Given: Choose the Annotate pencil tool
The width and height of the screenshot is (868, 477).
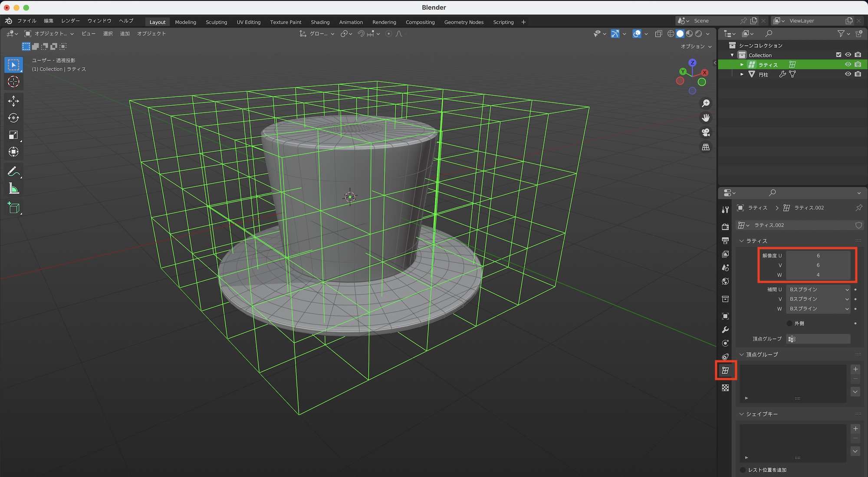Looking at the screenshot, I should 13,172.
